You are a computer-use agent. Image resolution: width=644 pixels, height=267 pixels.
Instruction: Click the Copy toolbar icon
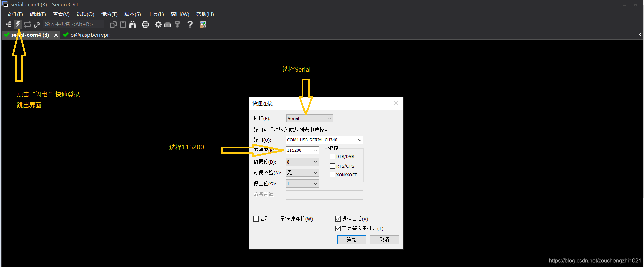tap(114, 24)
